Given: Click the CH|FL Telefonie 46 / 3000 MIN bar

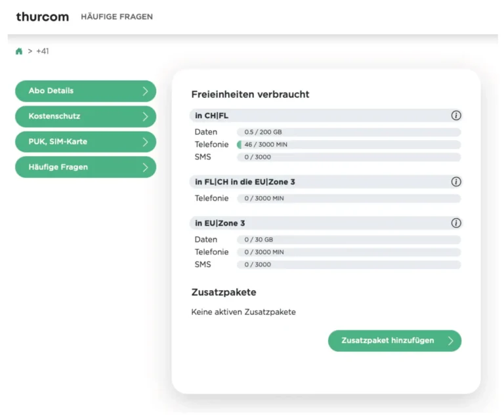Looking at the screenshot, I should click(x=348, y=144).
